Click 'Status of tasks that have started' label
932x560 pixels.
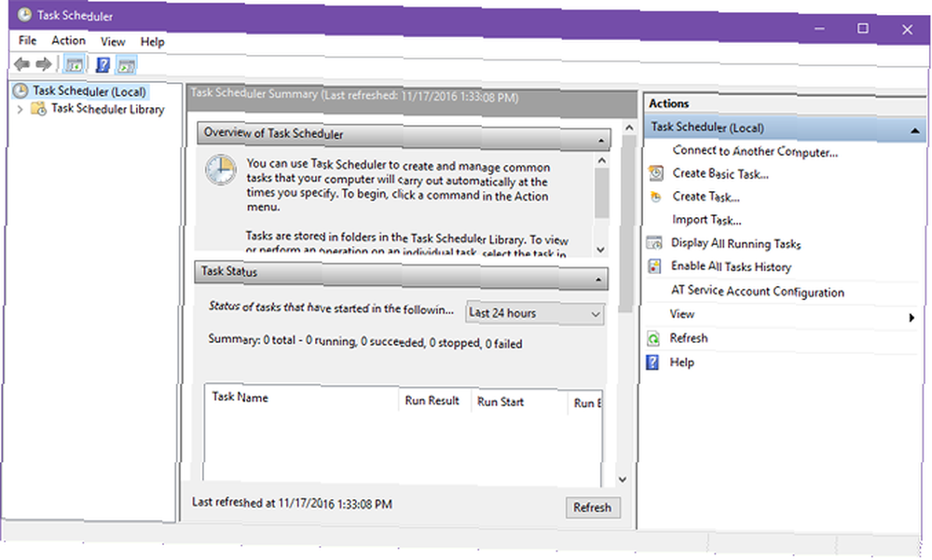click(331, 307)
